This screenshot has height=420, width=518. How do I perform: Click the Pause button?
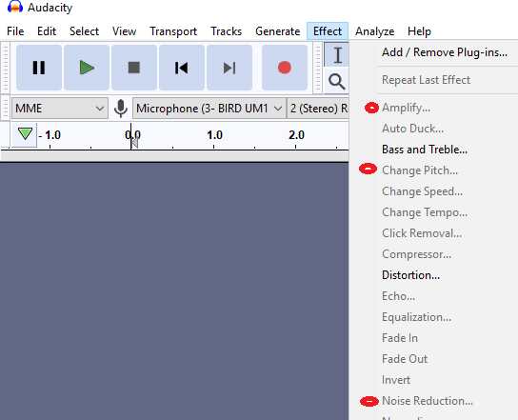(x=39, y=68)
